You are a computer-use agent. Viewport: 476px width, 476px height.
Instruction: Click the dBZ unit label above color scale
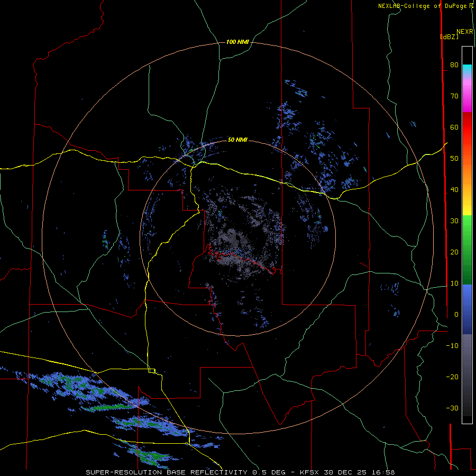[449, 36]
